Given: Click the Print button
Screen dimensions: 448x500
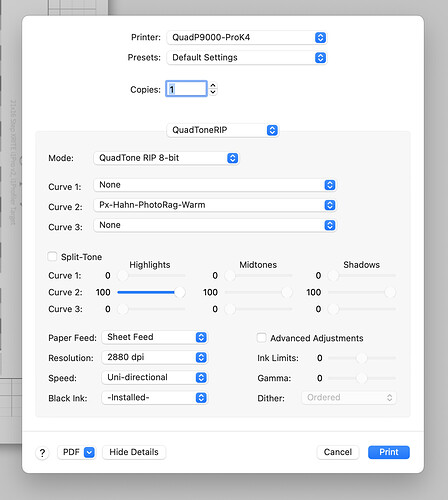Looking at the screenshot, I should tap(389, 452).
